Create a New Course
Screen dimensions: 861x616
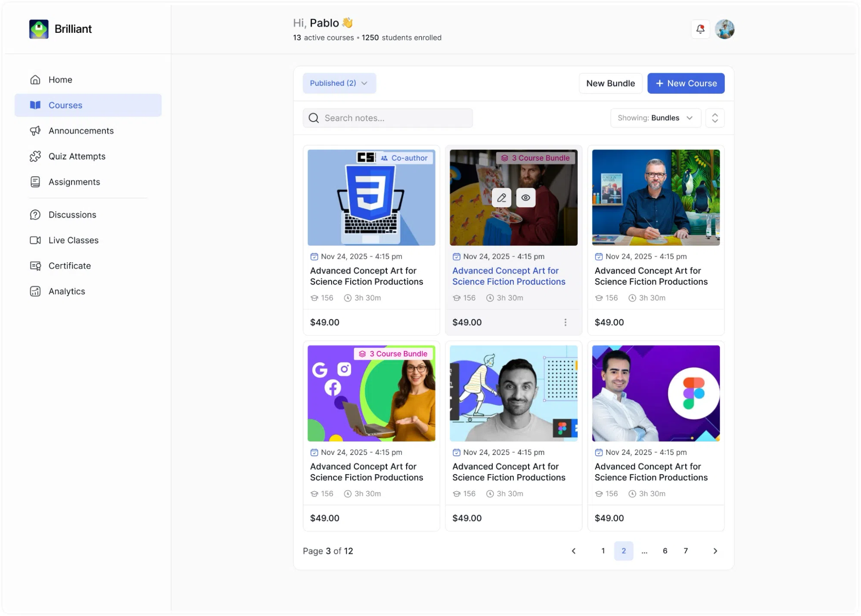(x=686, y=83)
